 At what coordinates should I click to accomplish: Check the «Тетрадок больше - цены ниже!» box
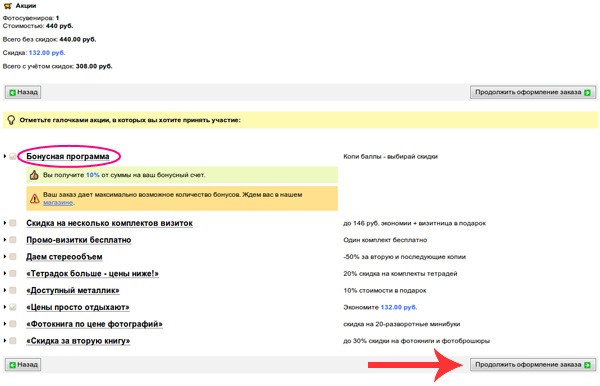(13, 274)
